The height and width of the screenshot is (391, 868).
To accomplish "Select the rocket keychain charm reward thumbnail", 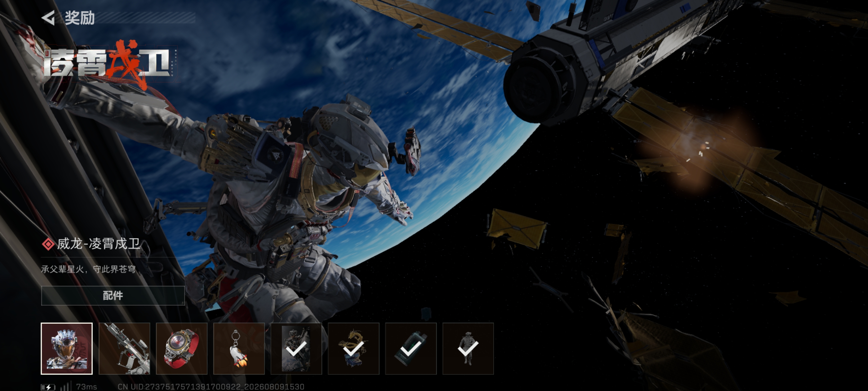I will click(x=239, y=348).
